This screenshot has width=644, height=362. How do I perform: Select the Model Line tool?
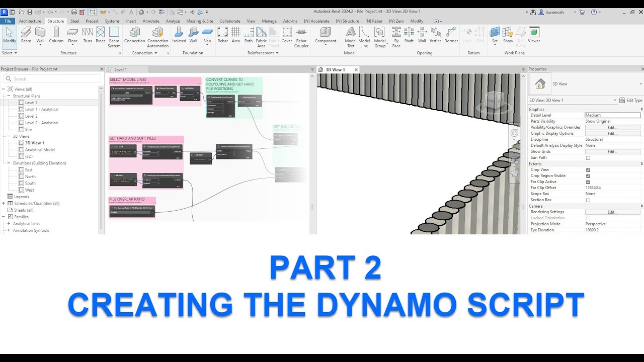point(364,37)
